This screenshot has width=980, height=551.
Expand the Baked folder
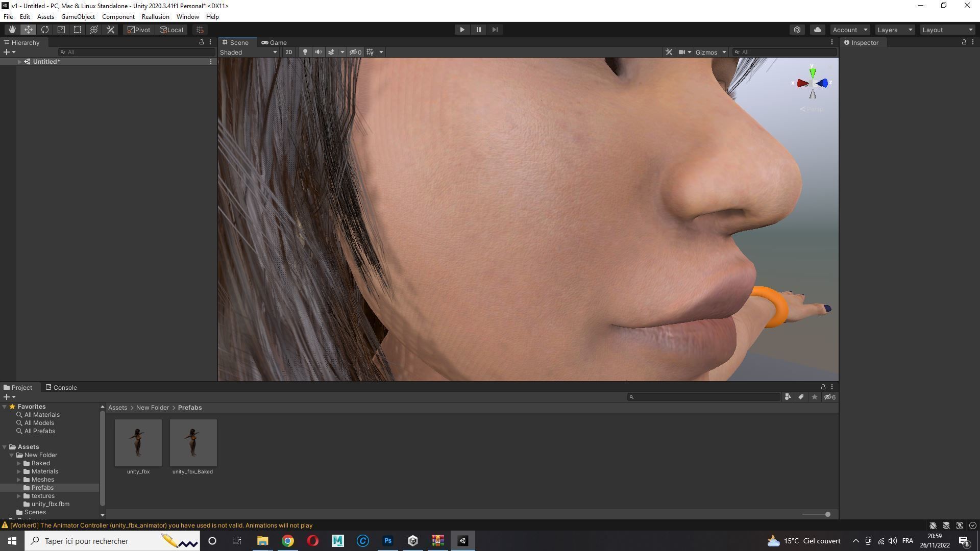coord(19,463)
